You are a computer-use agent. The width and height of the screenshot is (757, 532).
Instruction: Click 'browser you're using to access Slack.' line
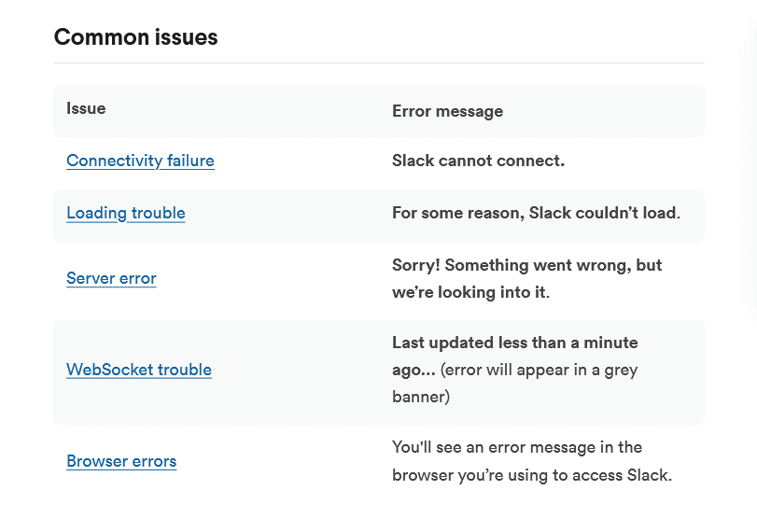(531, 474)
